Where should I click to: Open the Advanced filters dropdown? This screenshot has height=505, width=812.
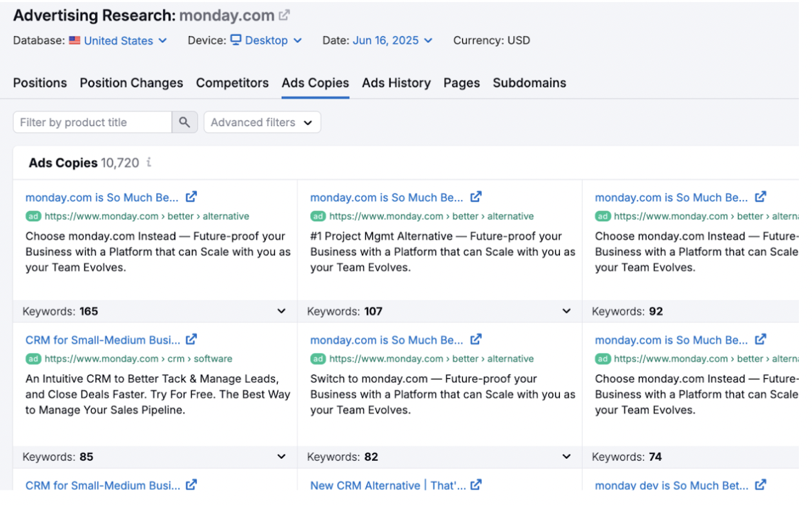tap(262, 122)
